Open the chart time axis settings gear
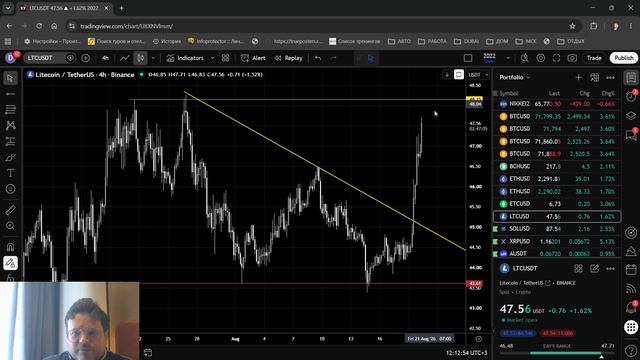 point(478,339)
